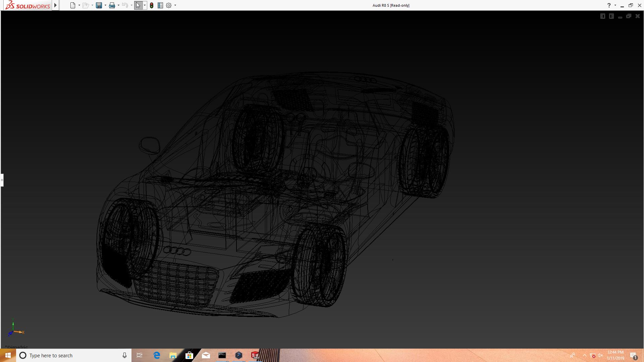The image size is (644, 362).
Task: Open the Help dropdown arrow
Action: tap(615, 5)
